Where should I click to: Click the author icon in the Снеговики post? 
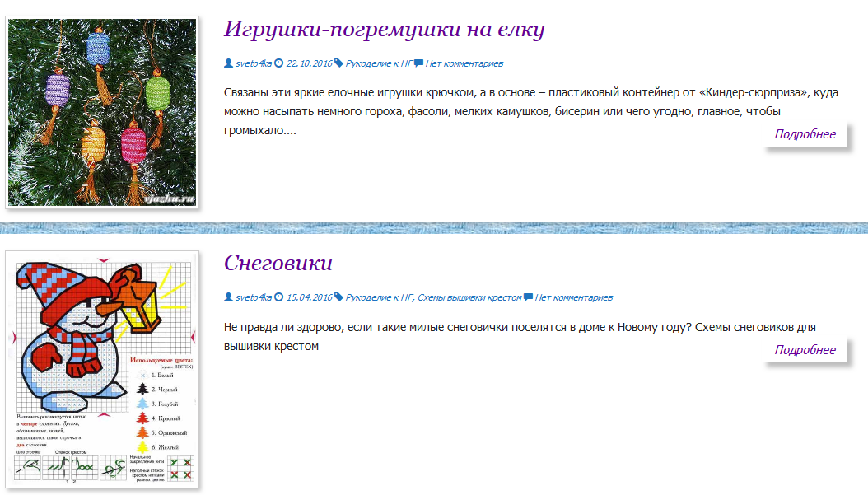click(x=228, y=297)
